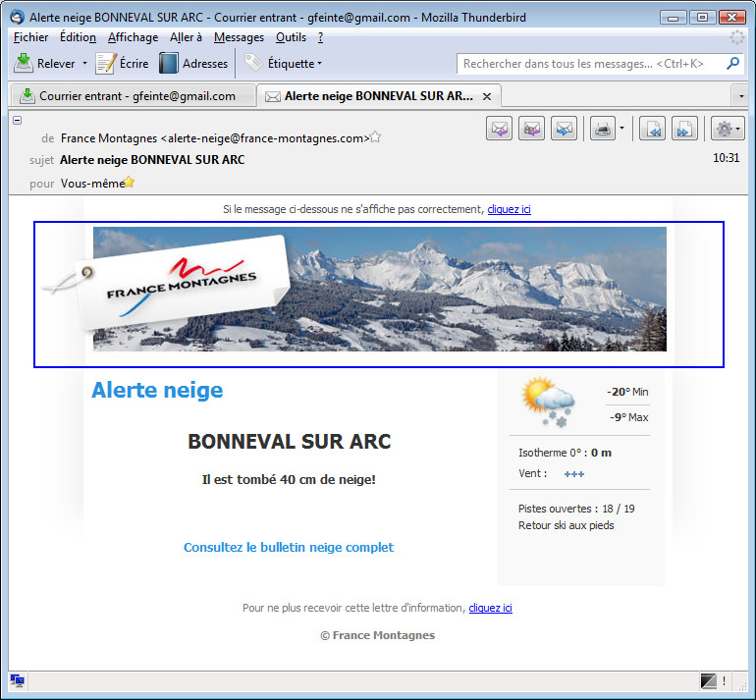Open the gear other actions menu
The width and height of the screenshot is (756, 700).
pyautogui.click(x=728, y=129)
